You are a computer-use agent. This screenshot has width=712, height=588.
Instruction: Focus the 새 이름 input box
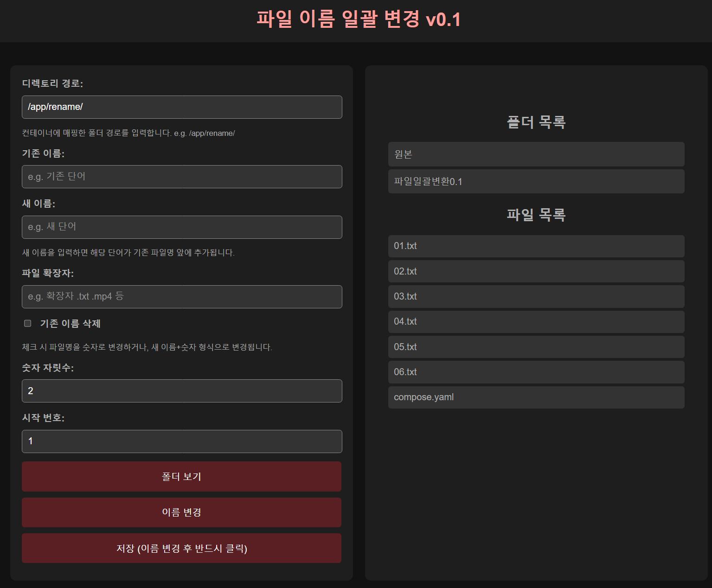pyautogui.click(x=182, y=227)
